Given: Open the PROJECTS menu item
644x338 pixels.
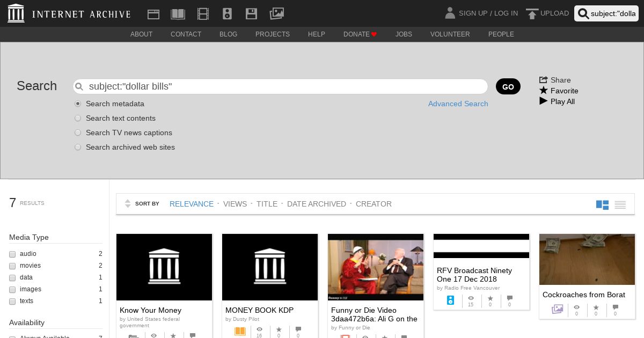Looking at the screenshot, I should (273, 34).
